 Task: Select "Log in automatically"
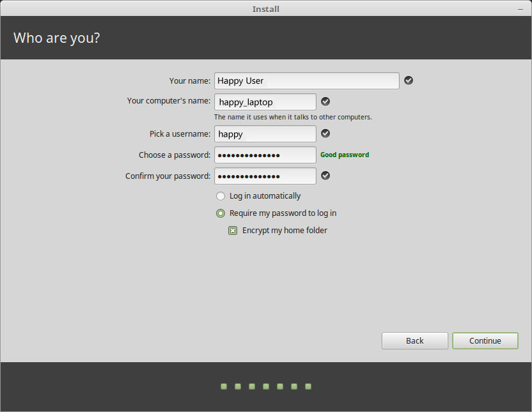221,196
